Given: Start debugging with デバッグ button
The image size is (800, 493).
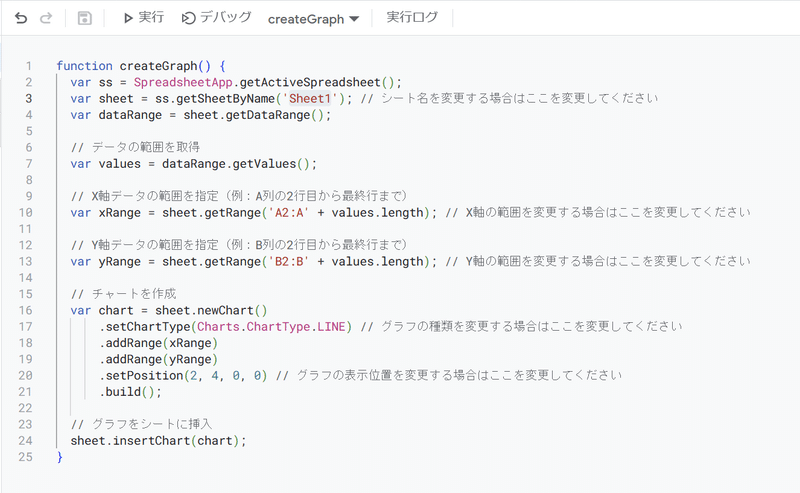Looking at the screenshot, I should [x=216, y=18].
